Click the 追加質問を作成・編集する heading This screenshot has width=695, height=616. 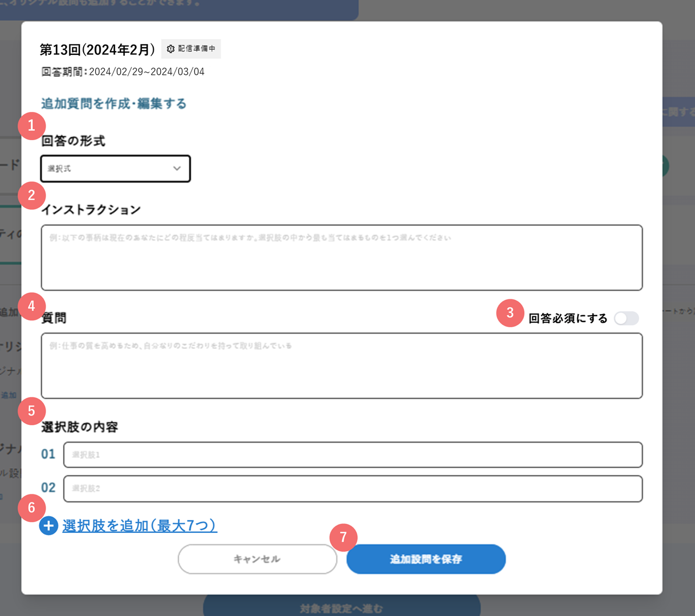click(114, 104)
